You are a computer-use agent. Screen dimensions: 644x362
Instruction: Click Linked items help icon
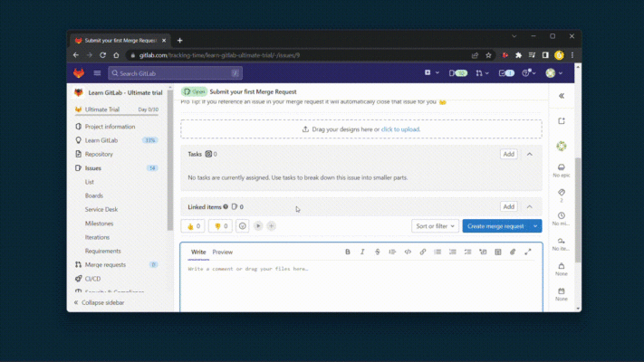226,207
